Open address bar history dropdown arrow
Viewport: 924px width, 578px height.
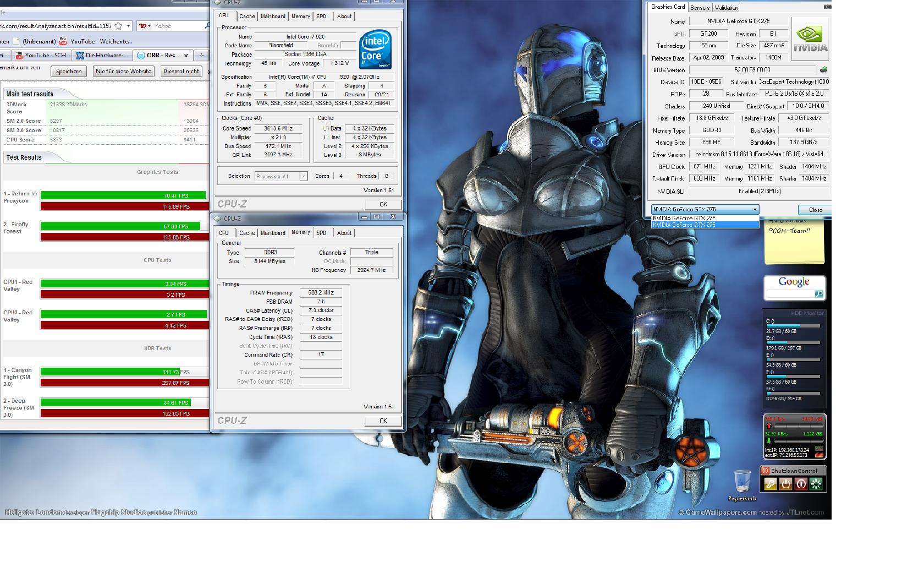pyautogui.click(x=128, y=26)
